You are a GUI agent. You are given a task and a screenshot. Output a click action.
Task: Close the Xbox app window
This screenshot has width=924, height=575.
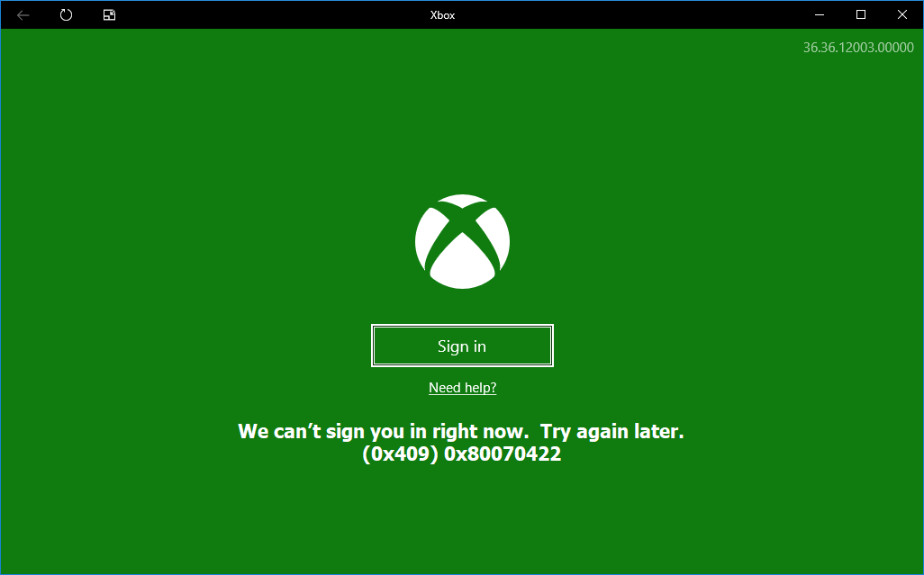click(x=901, y=14)
